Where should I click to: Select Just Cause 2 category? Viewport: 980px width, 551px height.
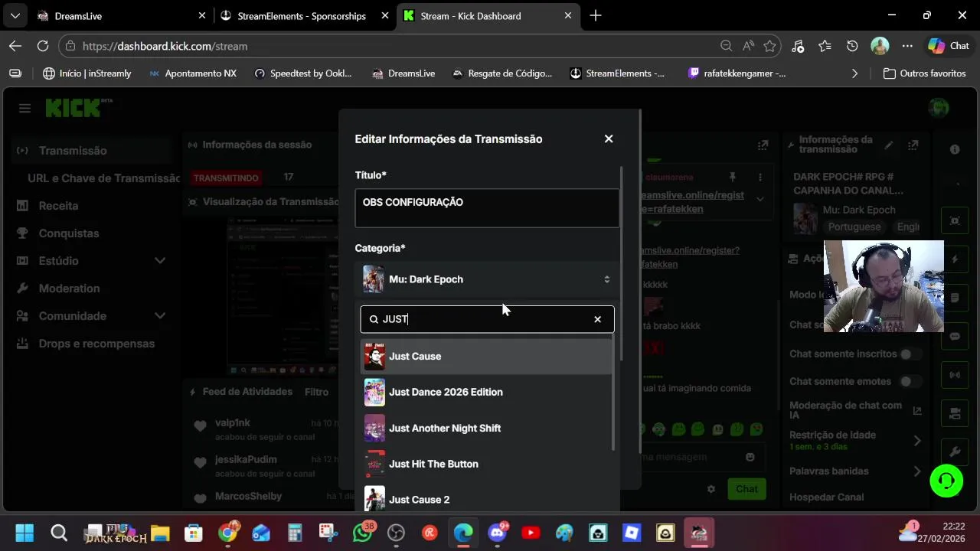tap(487, 499)
